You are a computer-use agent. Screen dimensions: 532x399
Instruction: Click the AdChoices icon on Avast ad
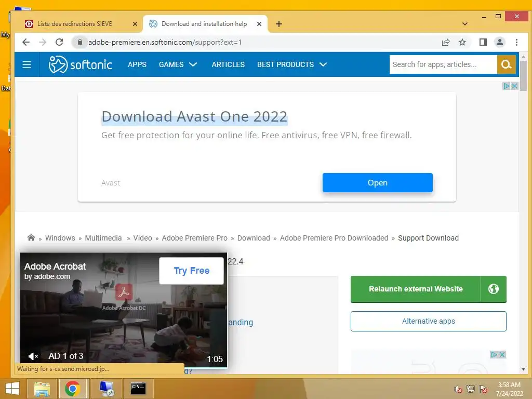[x=506, y=86]
